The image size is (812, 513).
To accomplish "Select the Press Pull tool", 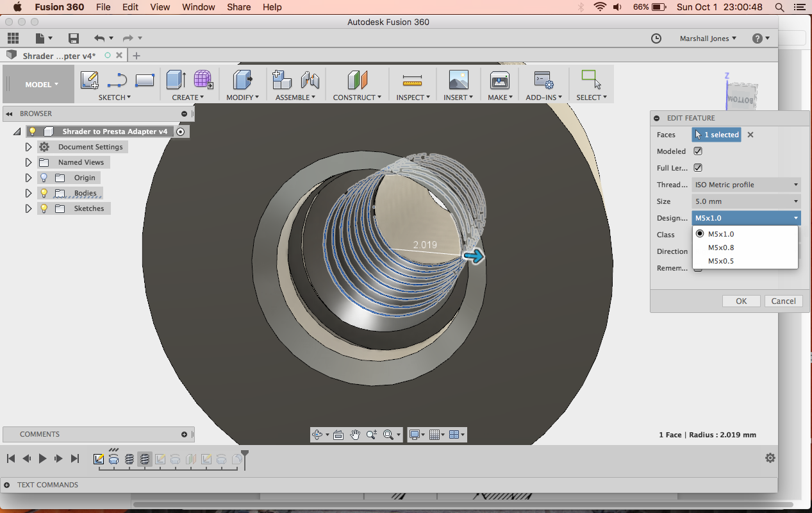I will click(x=243, y=80).
